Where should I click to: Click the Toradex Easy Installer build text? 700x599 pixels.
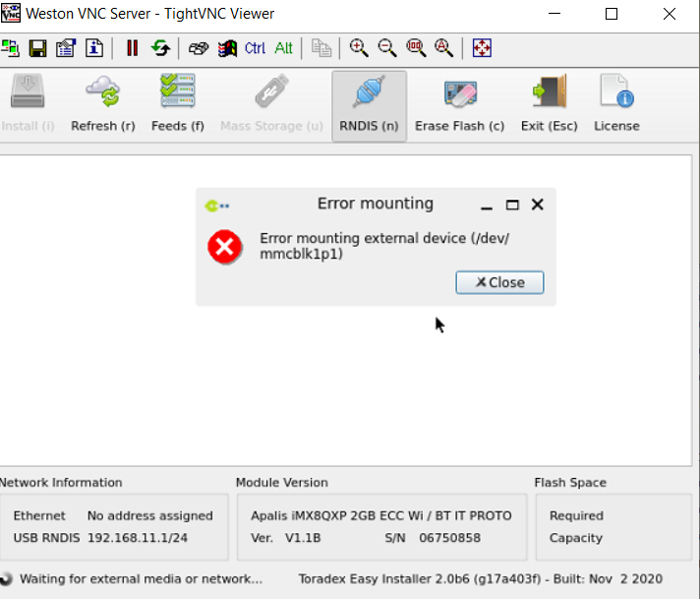pyautogui.click(x=481, y=579)
